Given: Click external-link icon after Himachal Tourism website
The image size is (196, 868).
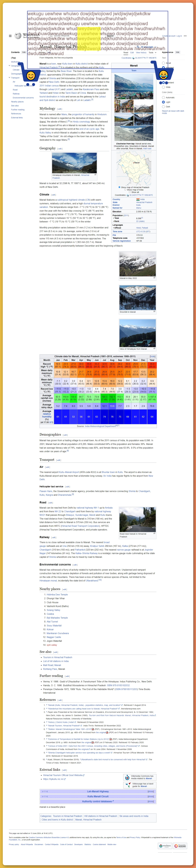Looking at the screenshot, I should (x=84, y=775).
